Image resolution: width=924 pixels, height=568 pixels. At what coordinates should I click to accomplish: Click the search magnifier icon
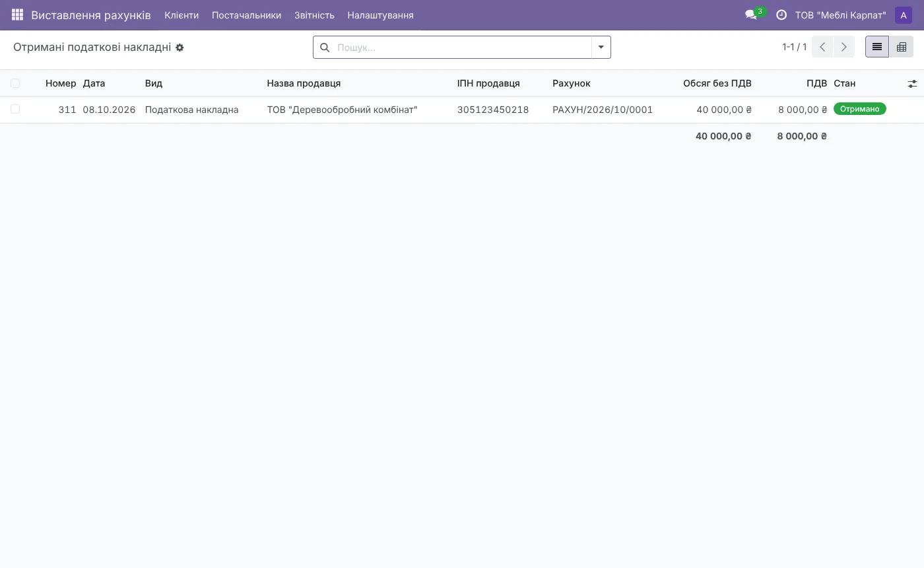coord(325,48)
